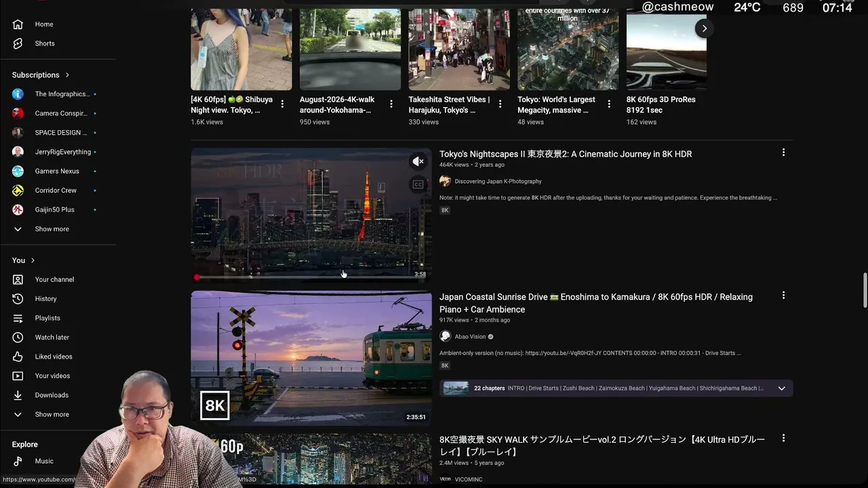Open SPACE DESIGN channel avatar
868x488 pixels.
click(x=18, y=133)
